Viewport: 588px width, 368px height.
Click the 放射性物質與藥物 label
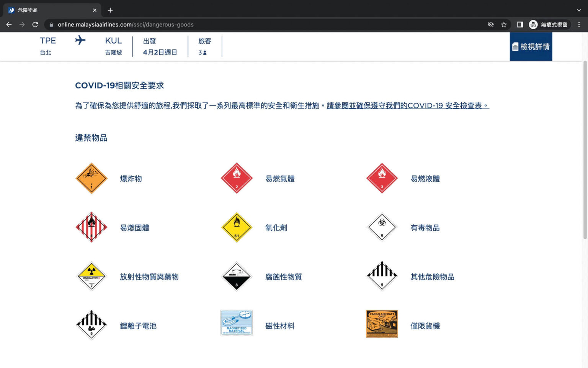(149, 277)
